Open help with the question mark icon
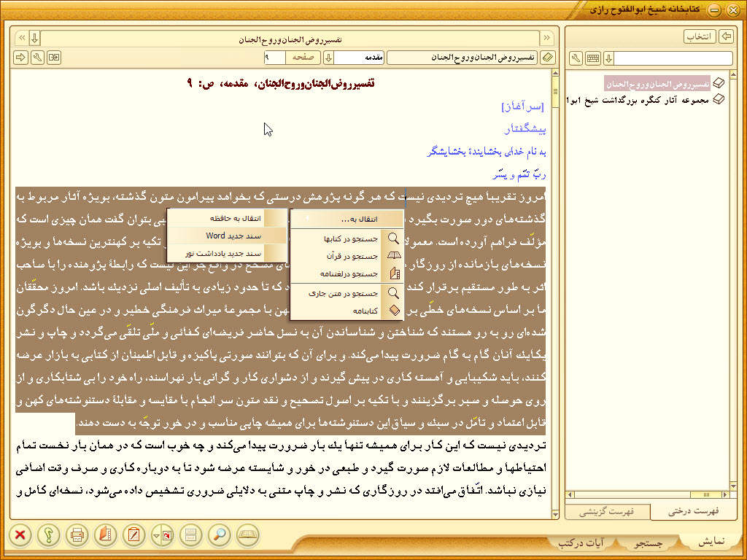 [x=49, y=534]
